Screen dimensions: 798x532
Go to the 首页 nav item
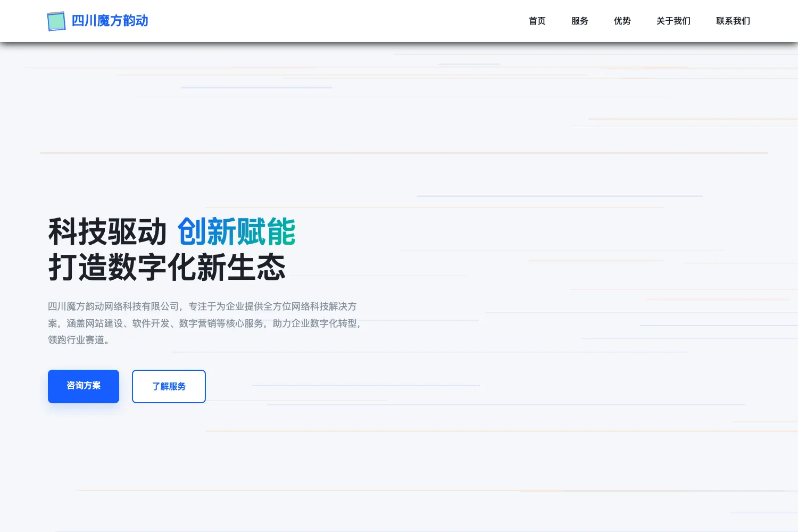[x=537, y=21]
